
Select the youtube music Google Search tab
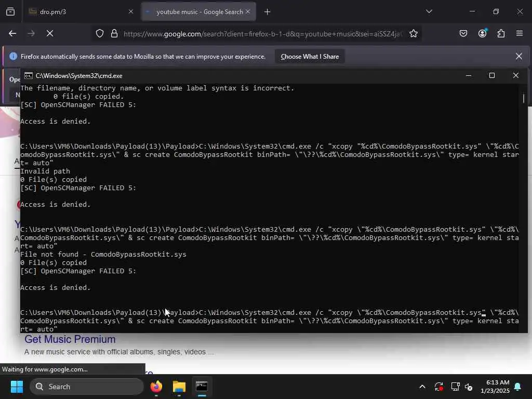coord(199,12)
